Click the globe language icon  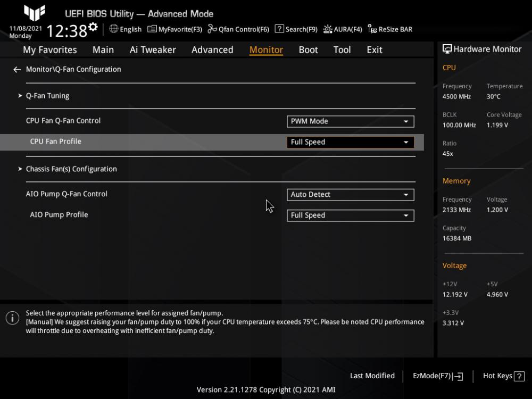(114, 29)
